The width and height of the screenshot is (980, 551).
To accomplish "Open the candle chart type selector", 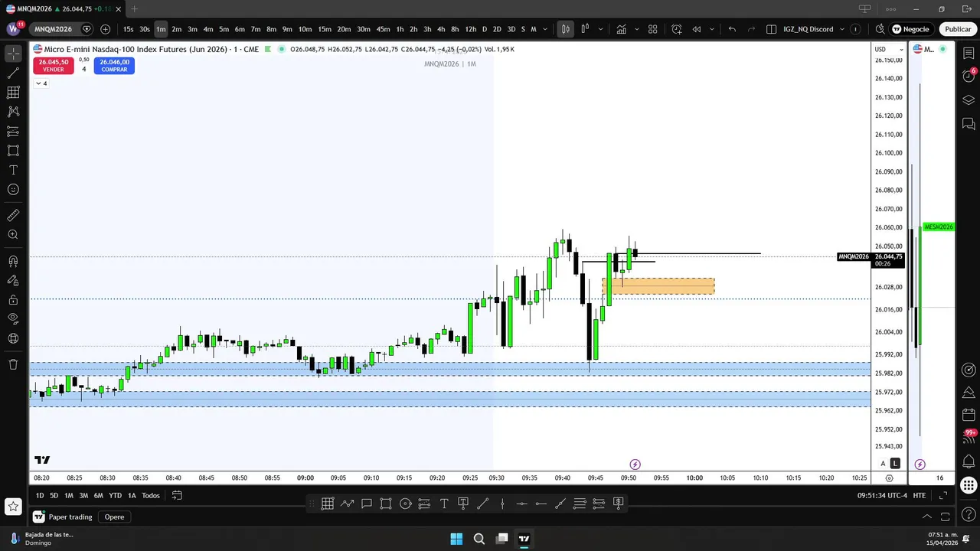I will coord(565,29).
